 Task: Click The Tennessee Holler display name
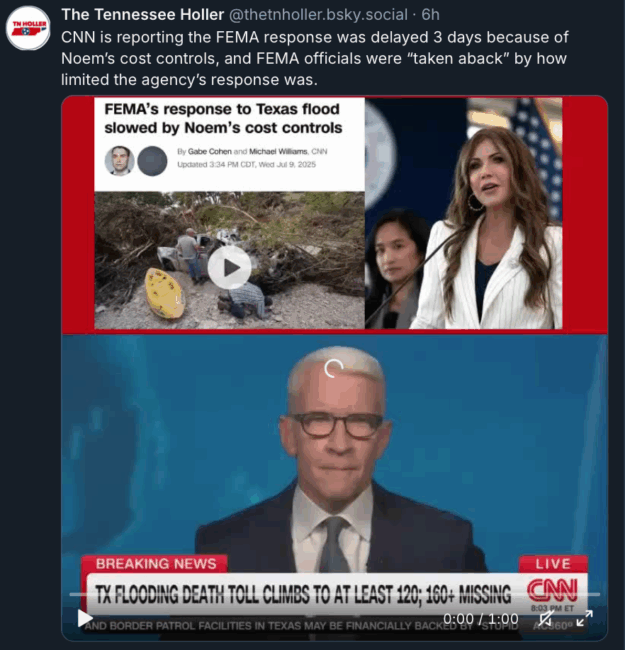point(143,15)
